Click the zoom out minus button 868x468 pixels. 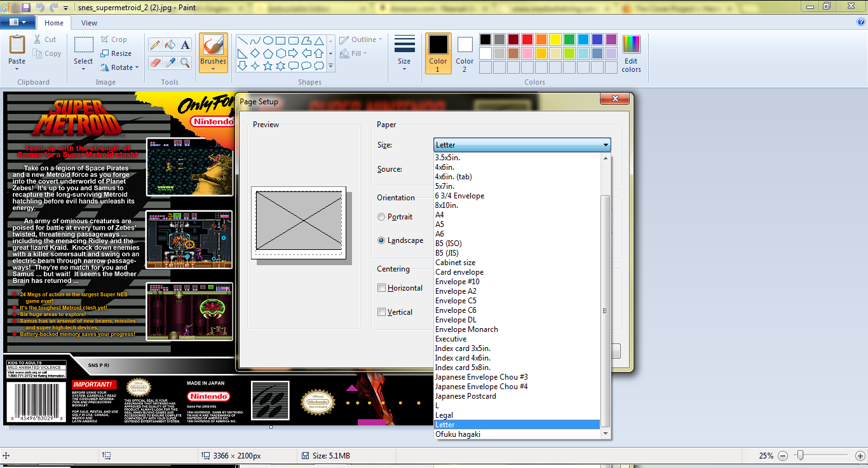pos(783,456)
